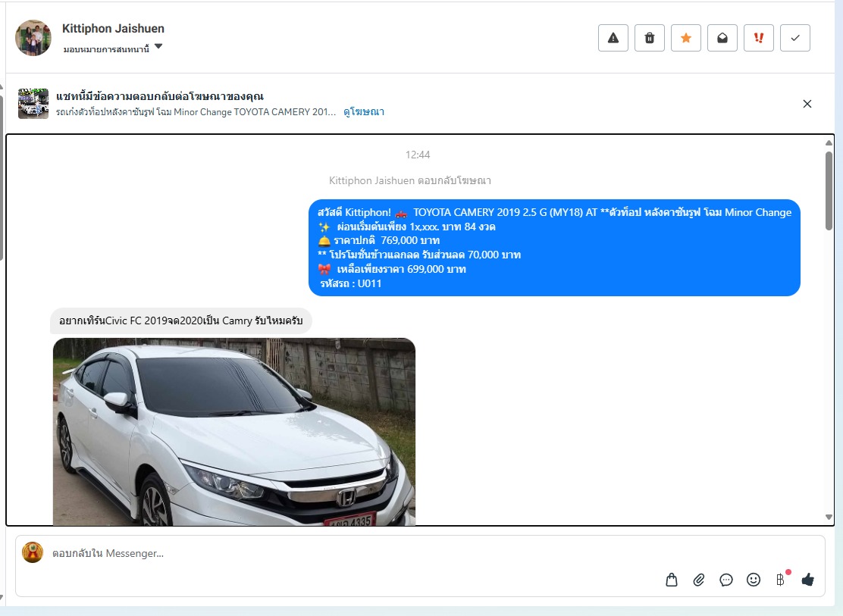Screen dimensions: 843x616
Task: Flag chat with red exclamation marks
Action: (759, 38)
